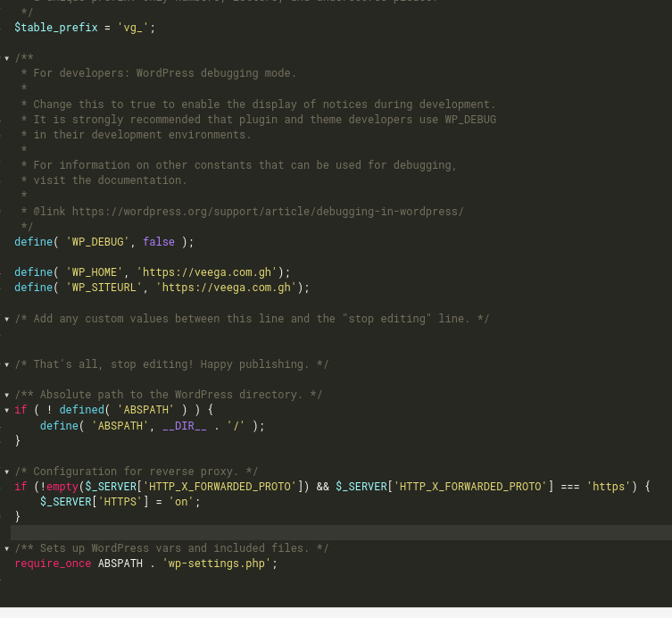Click the __DIR__ constant

click(x=185, y=426)
